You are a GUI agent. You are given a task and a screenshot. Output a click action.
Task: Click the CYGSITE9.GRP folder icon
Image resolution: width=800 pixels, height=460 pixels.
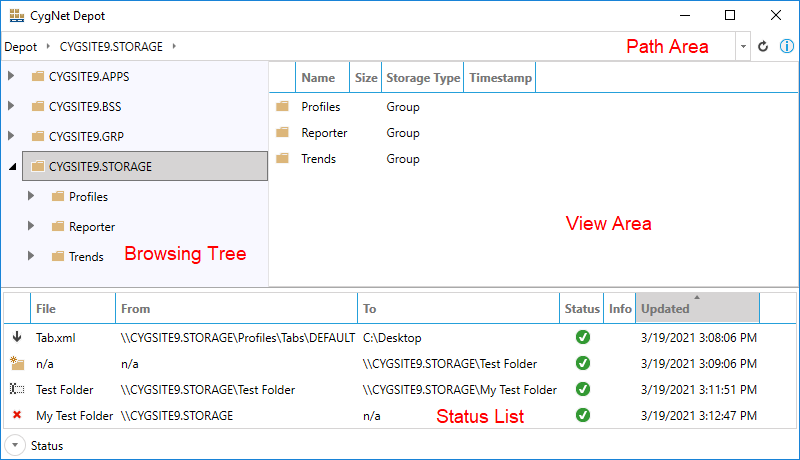coord(38,136)
